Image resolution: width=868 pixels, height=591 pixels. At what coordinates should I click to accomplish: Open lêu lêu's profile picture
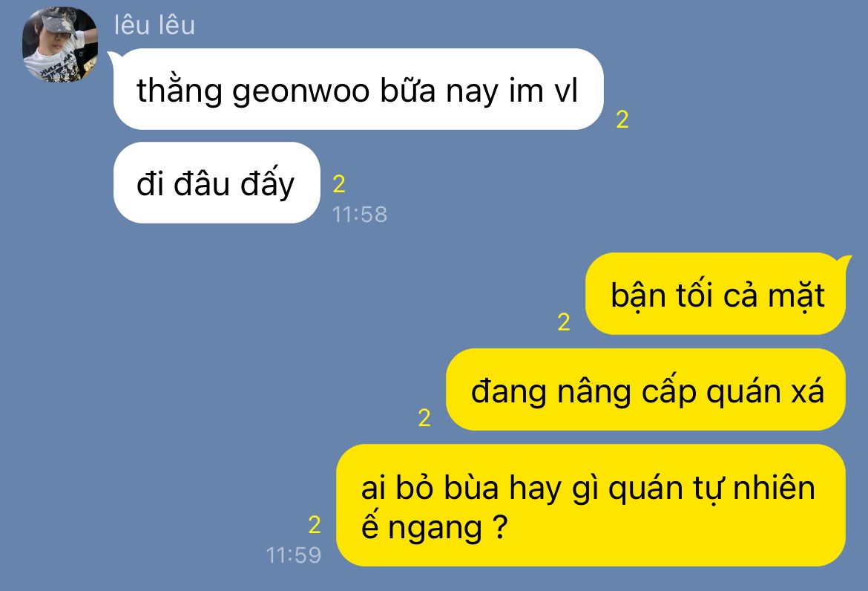[60, 45]
